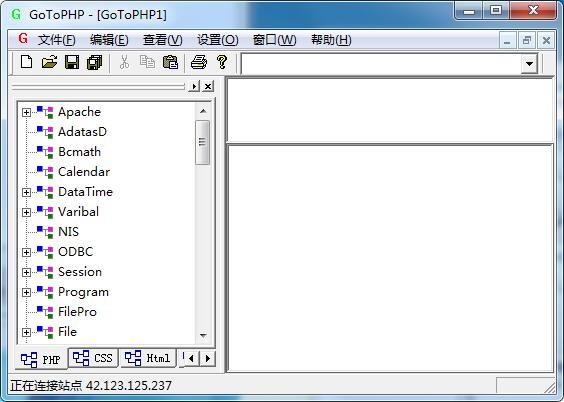This screenshot has width=564, height=402.
Task: Click the Apache node icon
Action: pos(45,112)
